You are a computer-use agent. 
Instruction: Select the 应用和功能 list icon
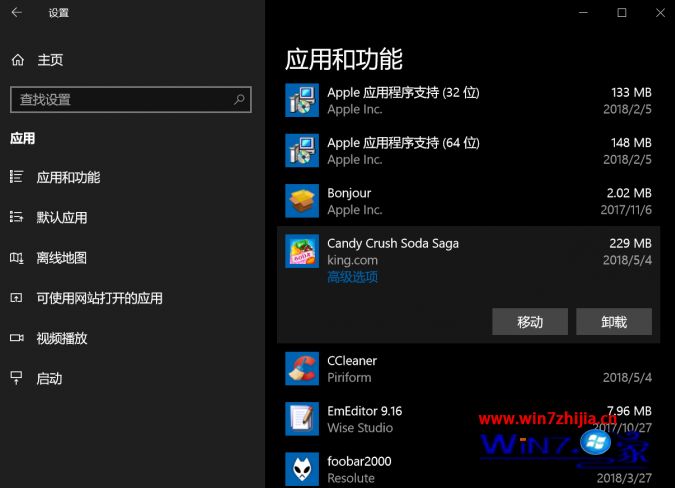click(16, 177)
